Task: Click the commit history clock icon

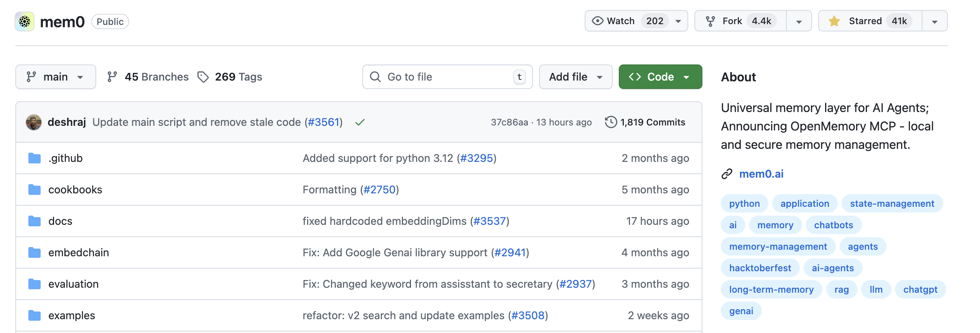Action: point(611,122)
